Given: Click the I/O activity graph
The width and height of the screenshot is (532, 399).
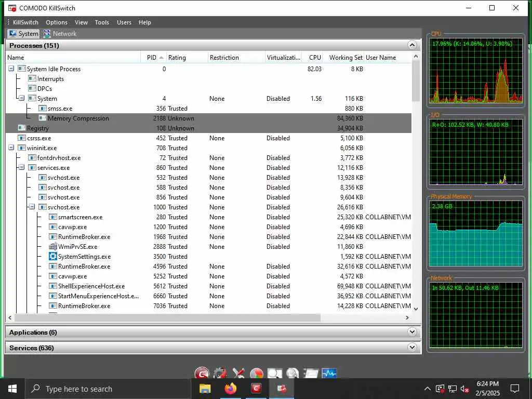Looking at the screenshot, I should 476,152.
